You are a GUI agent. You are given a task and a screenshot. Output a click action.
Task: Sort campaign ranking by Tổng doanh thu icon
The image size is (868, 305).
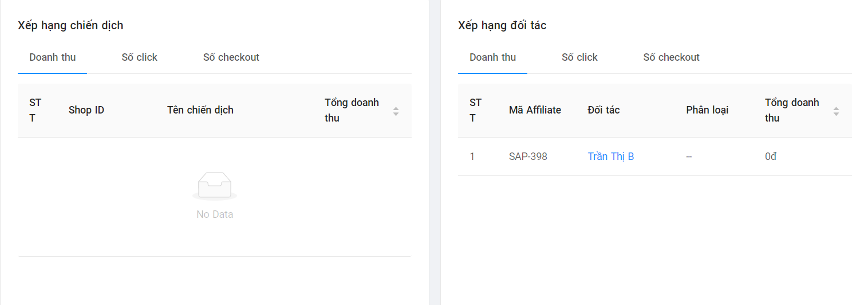coord(396,111)
